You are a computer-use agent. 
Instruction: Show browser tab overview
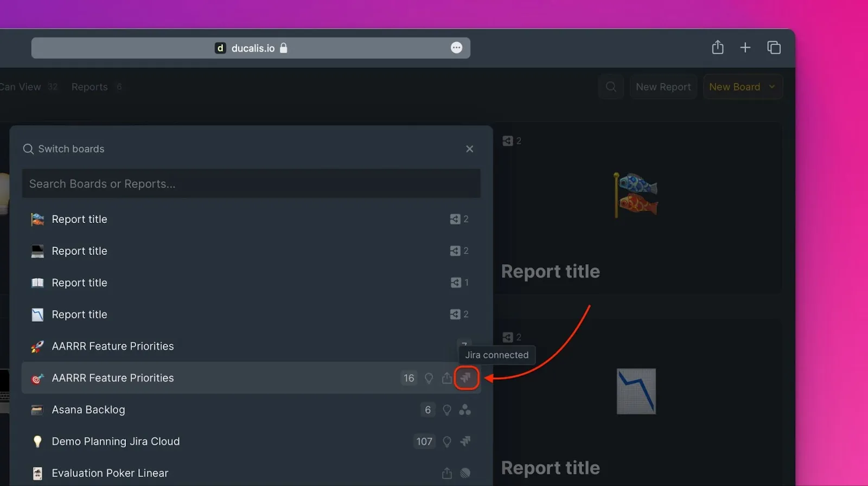click(774, 48)
